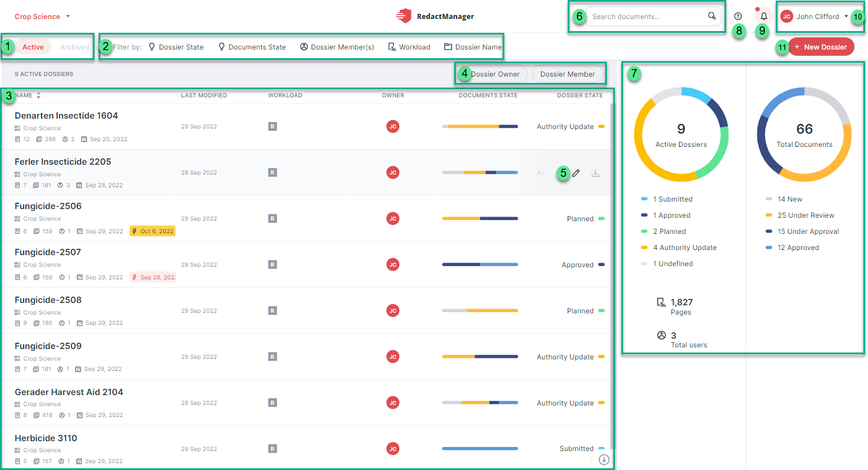Filter chart by 25 Under Review

click(x=800, y=215)
